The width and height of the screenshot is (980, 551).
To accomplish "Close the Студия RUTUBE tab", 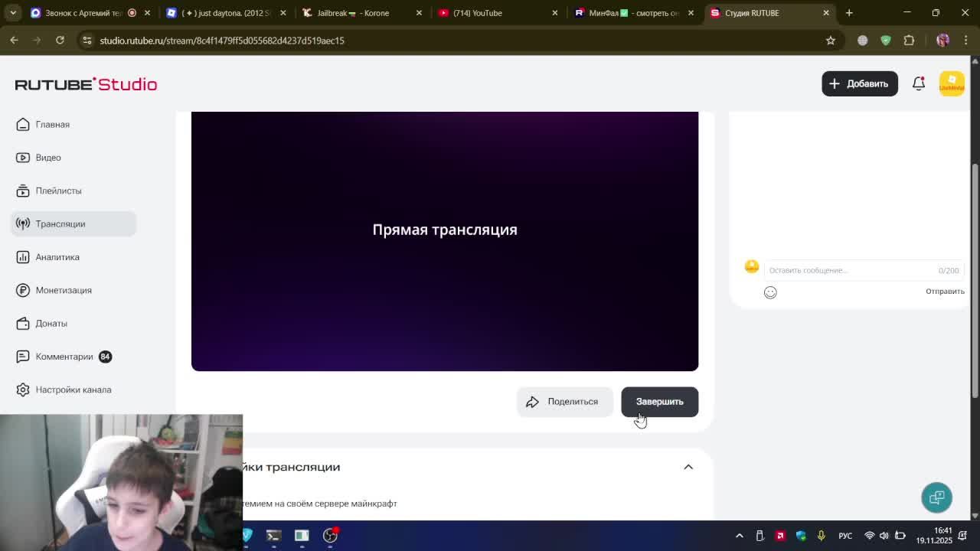I will (x=826, y=13).
